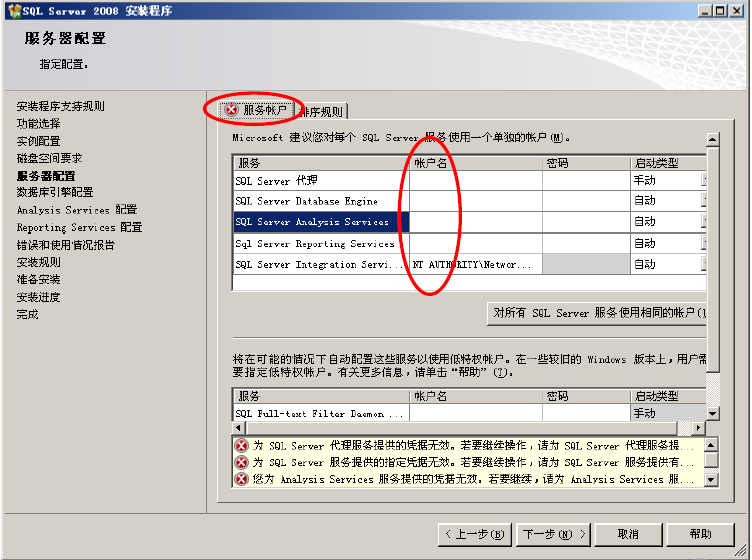Click 安装进度 step in sidebar
The image size is (752, 560).
point(38,297)
